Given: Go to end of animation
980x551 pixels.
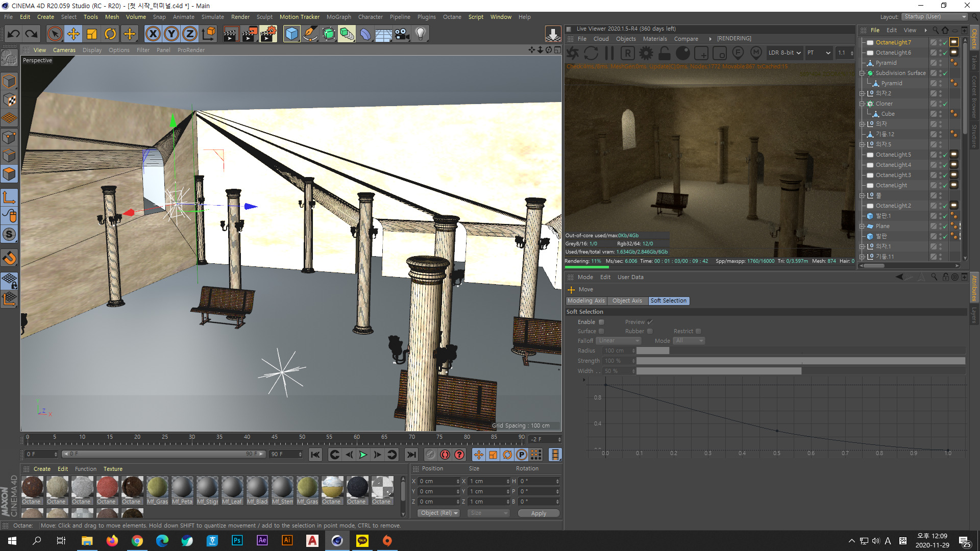Looking at the screenshot, I should (x=411, y=455).
